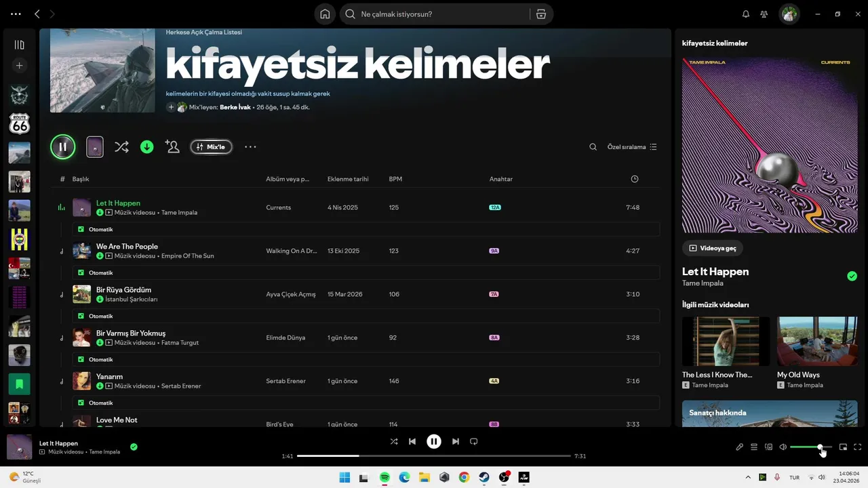The height and width of the screenshot is (488, 868).
Task: Open the profile avatar menu
Action: tap(789, 14)
